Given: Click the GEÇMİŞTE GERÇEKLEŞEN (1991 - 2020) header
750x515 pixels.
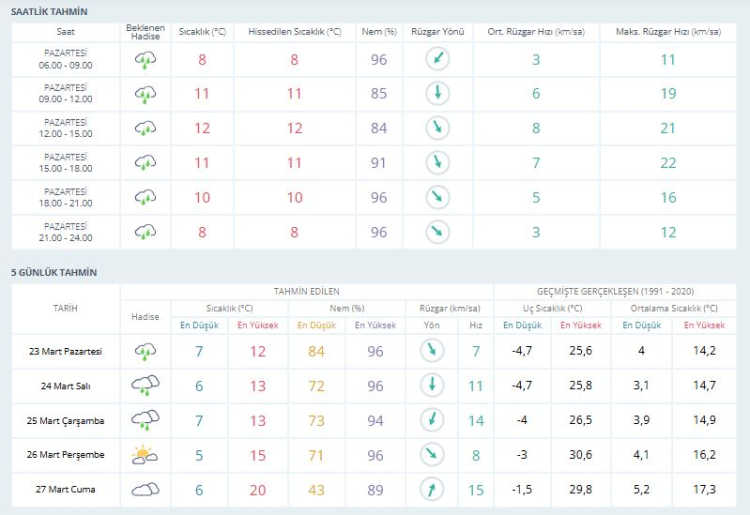Looking at the screenshot, I should [611, 291].
